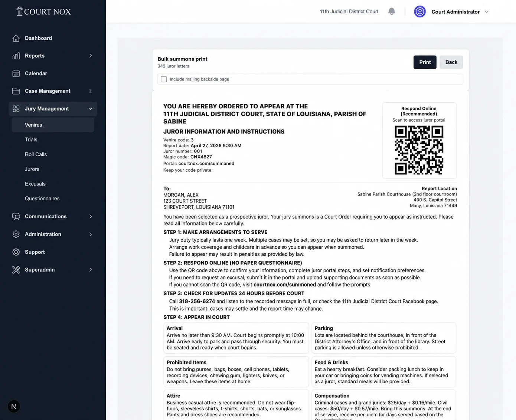516x420 pixels.
Task: Click the Venire code 3 line
Action: 179,140
